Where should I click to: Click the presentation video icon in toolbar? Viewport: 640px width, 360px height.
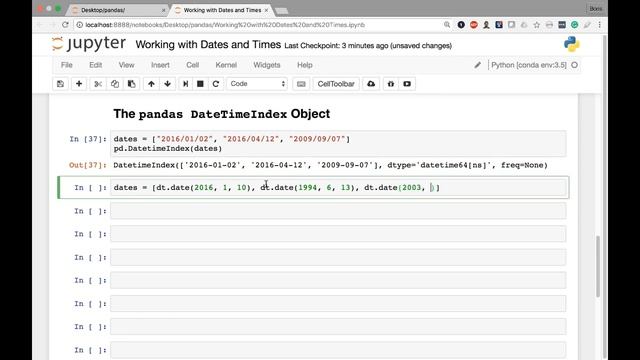pos(407,84)
